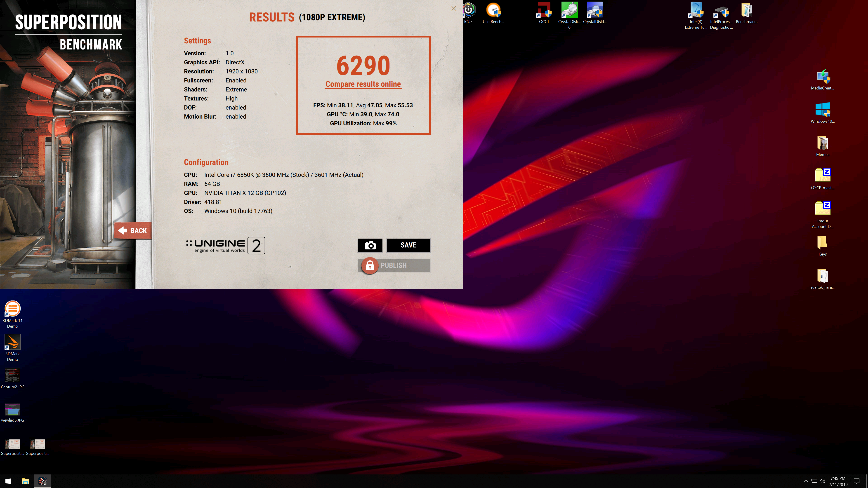Select the Imgur Account zip archive

(823, 215)
